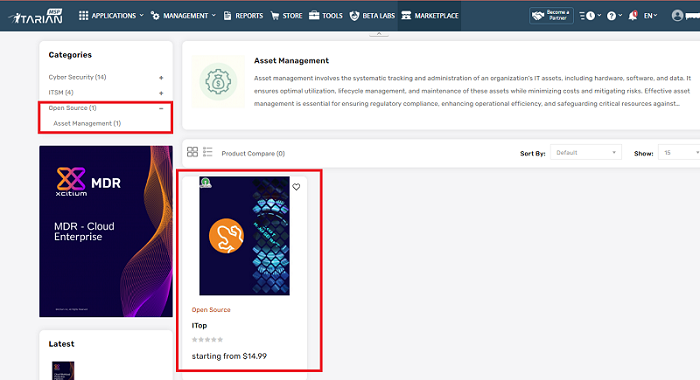Click the ITop star rating

coord(207,340)
